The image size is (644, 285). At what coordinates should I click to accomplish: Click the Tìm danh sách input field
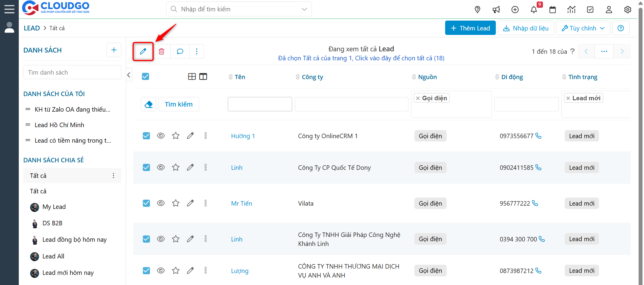(x=72, y=73)
